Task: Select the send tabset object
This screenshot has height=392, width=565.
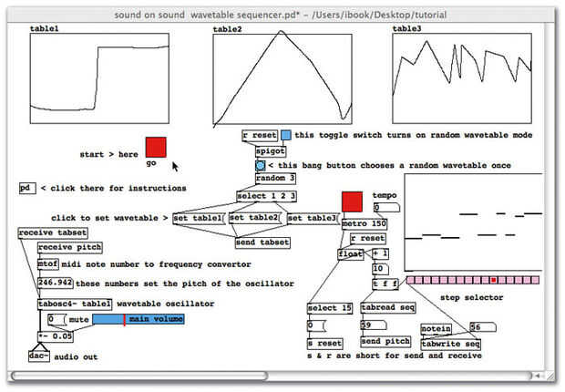Action: point(262,242)
